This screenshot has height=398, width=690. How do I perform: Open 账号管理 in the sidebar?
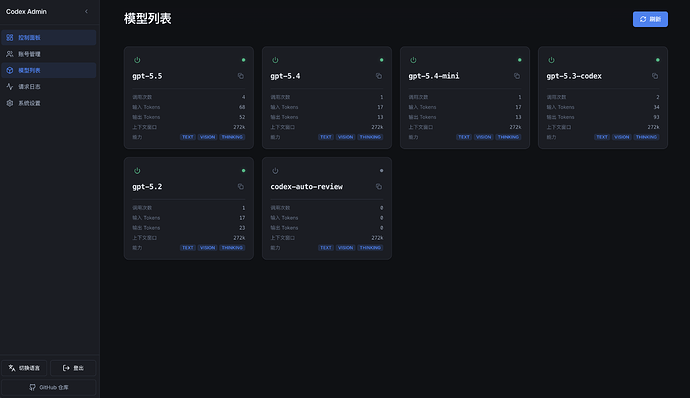pyautogui.click(x=48, y=54)
